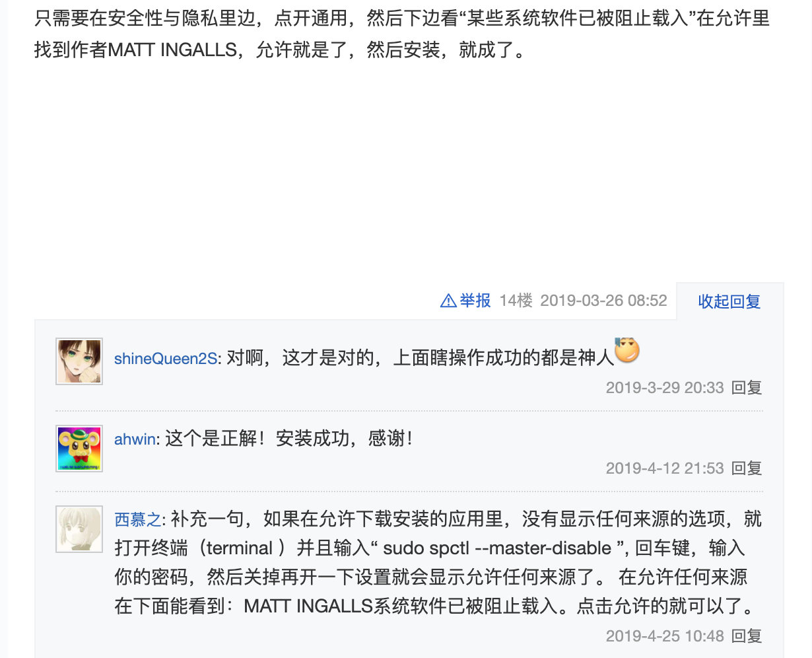Reply to comment dated 2019-4-25 10:48
The width and height of the screenshot is (812, 658).
(x=747, y=636)
